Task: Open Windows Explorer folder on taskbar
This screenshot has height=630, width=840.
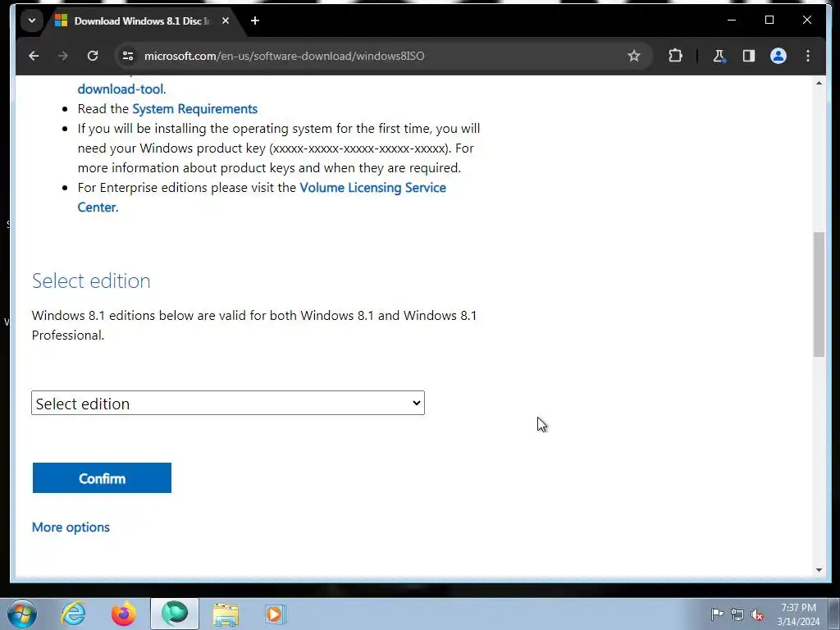Action: 226,614
